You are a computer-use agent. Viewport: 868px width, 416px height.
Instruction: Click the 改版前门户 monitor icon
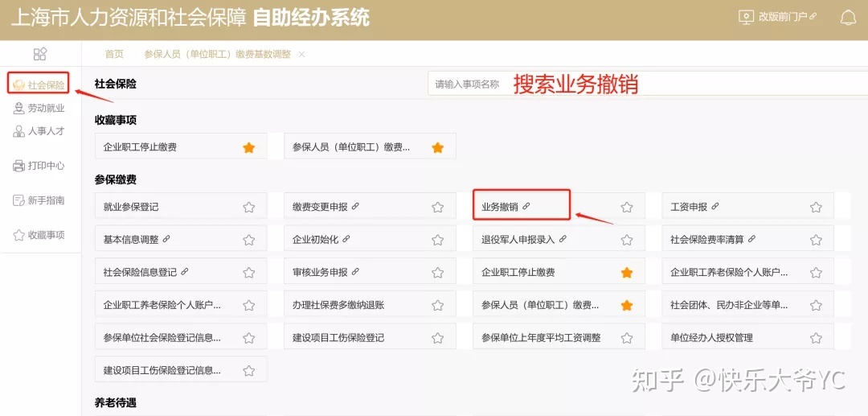[746, 17]
